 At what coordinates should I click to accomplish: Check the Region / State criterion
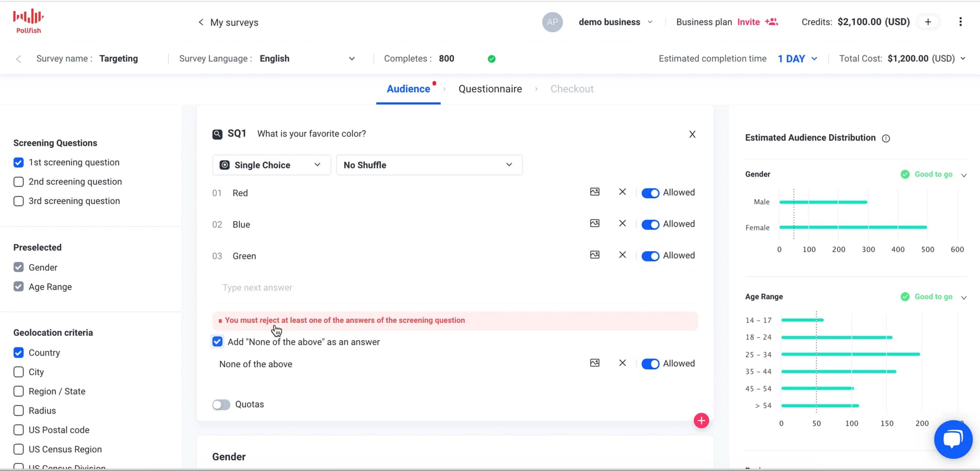click(18, 391)
